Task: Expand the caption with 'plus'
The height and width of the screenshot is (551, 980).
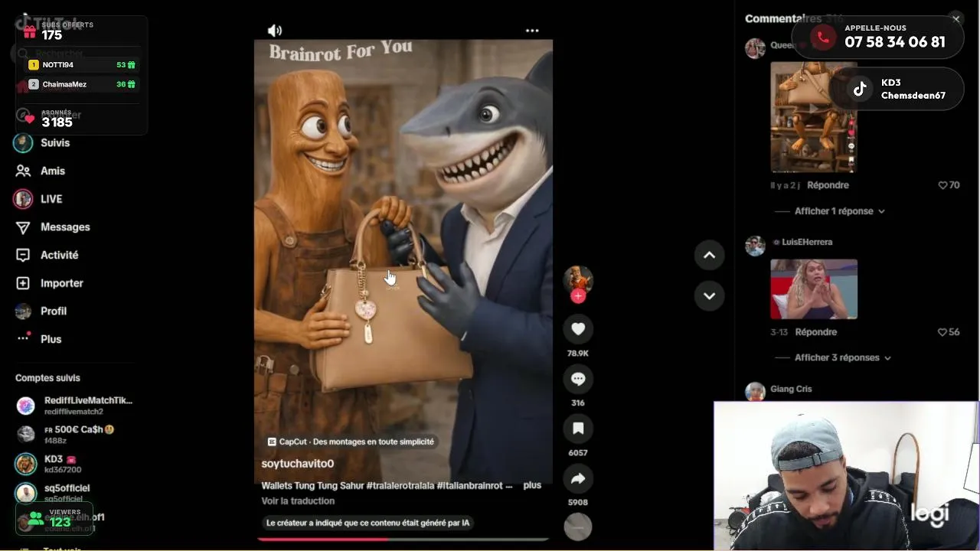Action: [532, 485]
